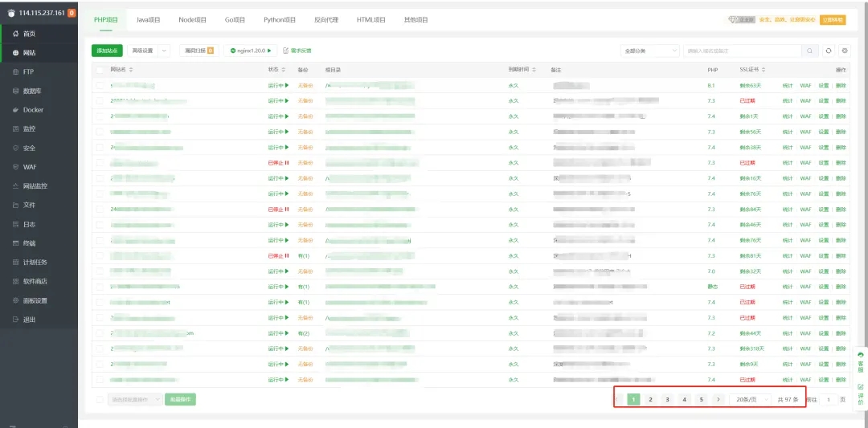This screenshot has height=428, width=868.
Task: Click the website search input field
Action: (742, 51)
